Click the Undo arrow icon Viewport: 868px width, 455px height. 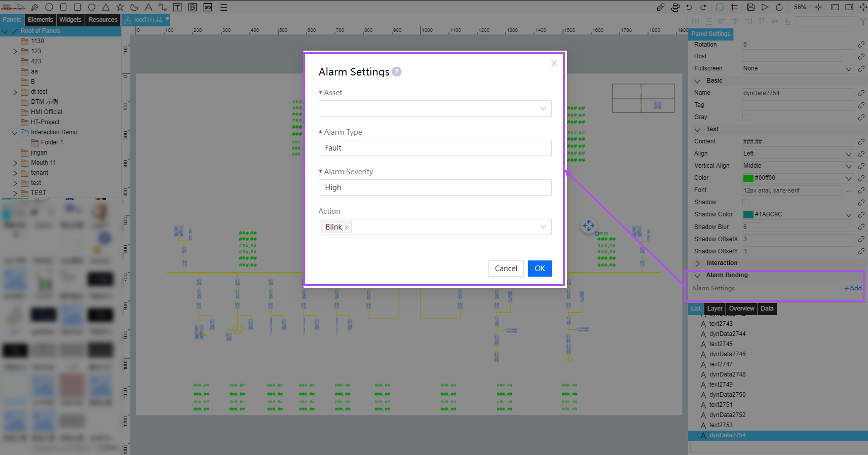tap(689, 7)
